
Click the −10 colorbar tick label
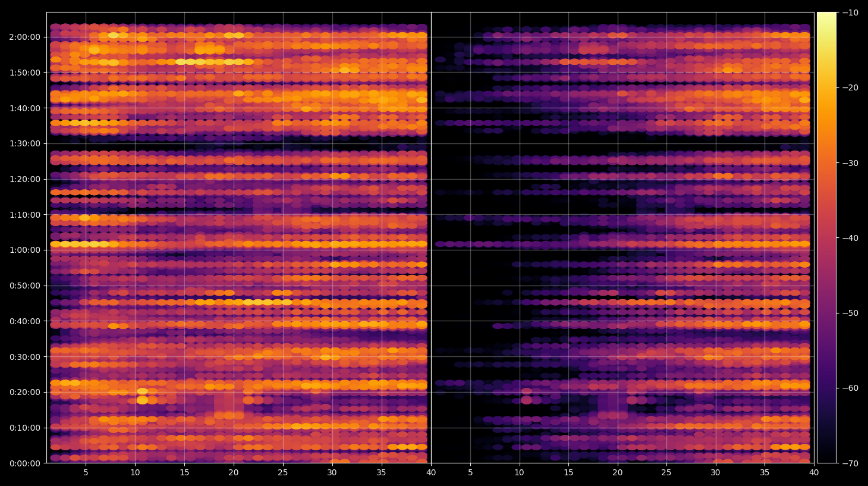tap(850, 12)
